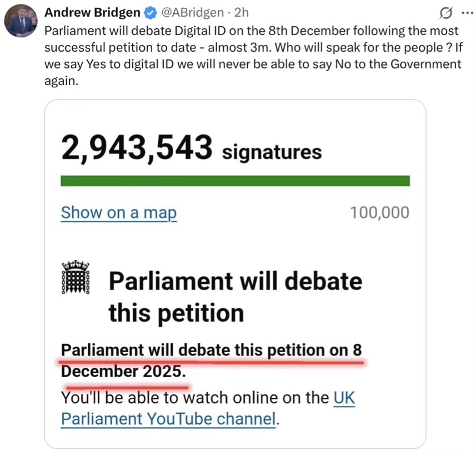Click the 2,943,543 signature count number
Screen dimensions: 476x455
pos(137,148)
